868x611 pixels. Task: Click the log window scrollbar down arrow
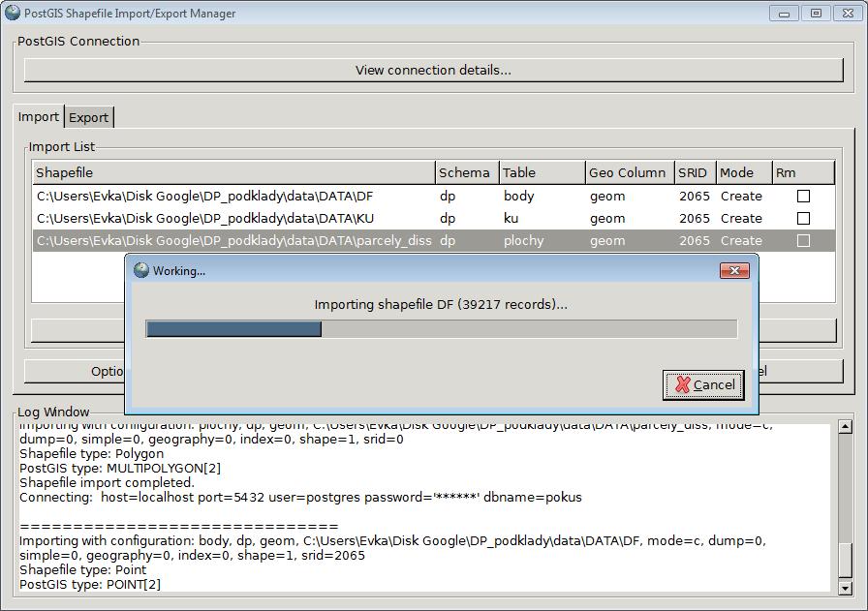[x=845, y=588]
